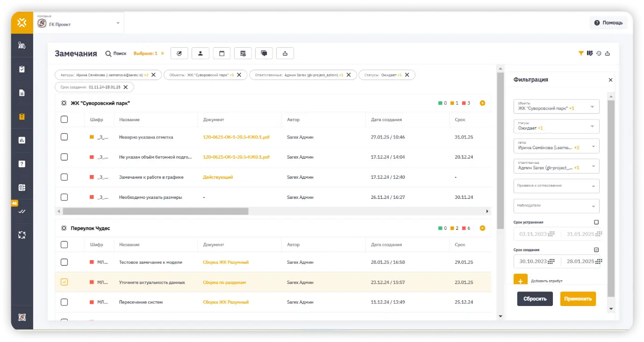Click the export upload toolbar button

285,53
